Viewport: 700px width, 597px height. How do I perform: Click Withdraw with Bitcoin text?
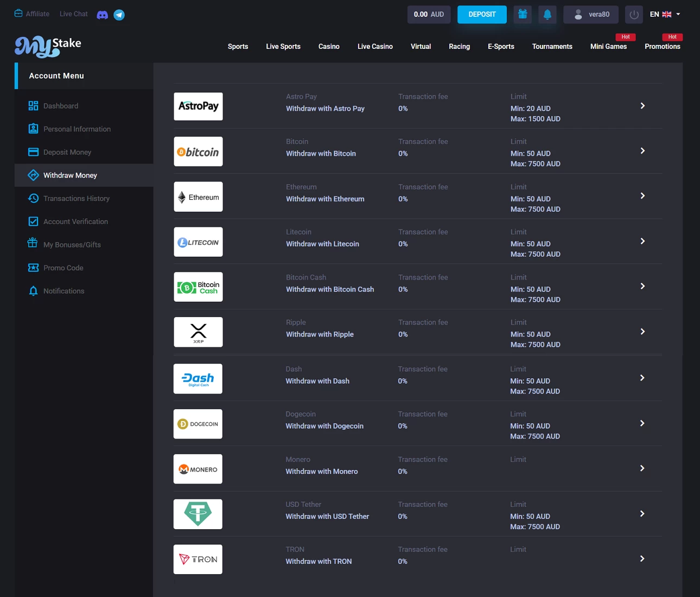[x=321, y=154]
